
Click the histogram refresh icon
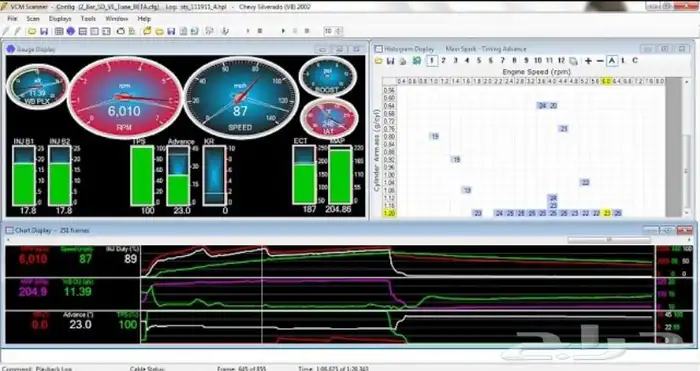tap(417, 61)
